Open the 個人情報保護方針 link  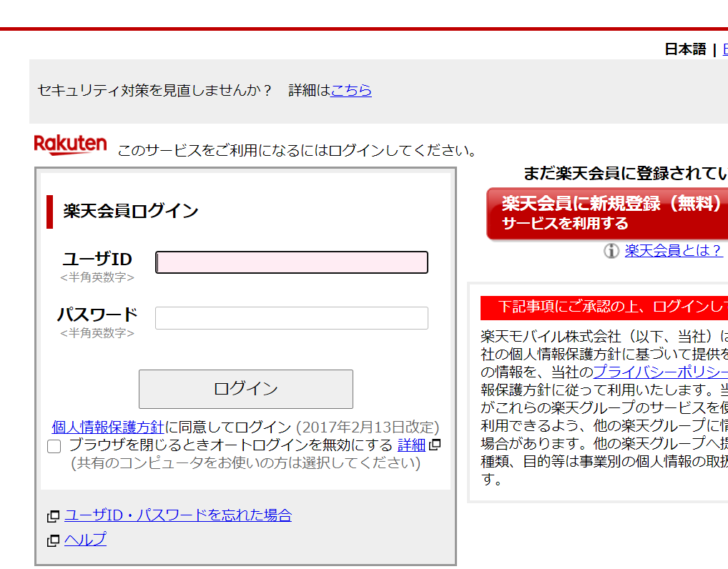pos(108,427)
